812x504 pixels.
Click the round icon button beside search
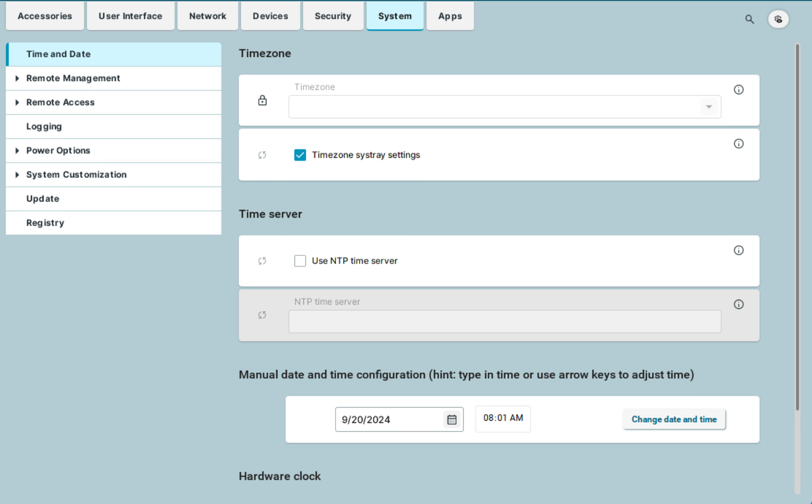point(778,19)
